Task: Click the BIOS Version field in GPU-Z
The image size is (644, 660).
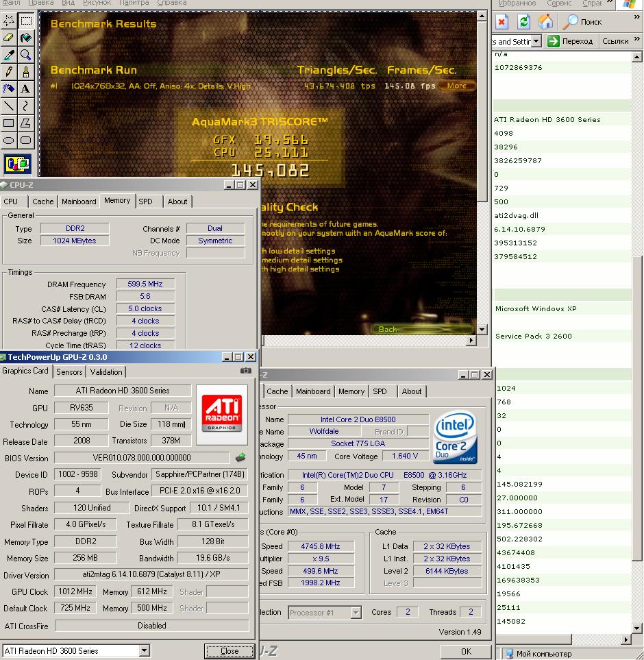Action: click(x=142, y=458)
